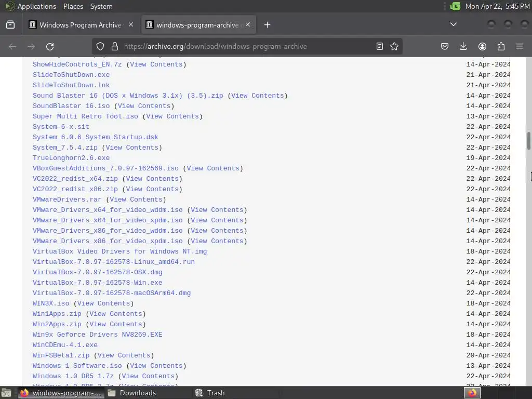View Contents of Win2Apps.zip
532x399 pixels.
coord(116,324)
